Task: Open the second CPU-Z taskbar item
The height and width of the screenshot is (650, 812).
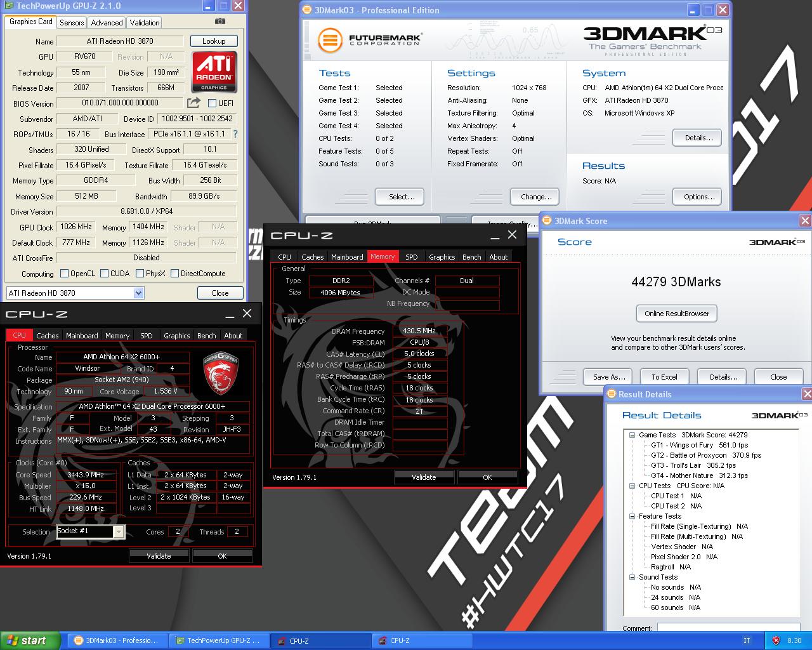Action: 422,640
